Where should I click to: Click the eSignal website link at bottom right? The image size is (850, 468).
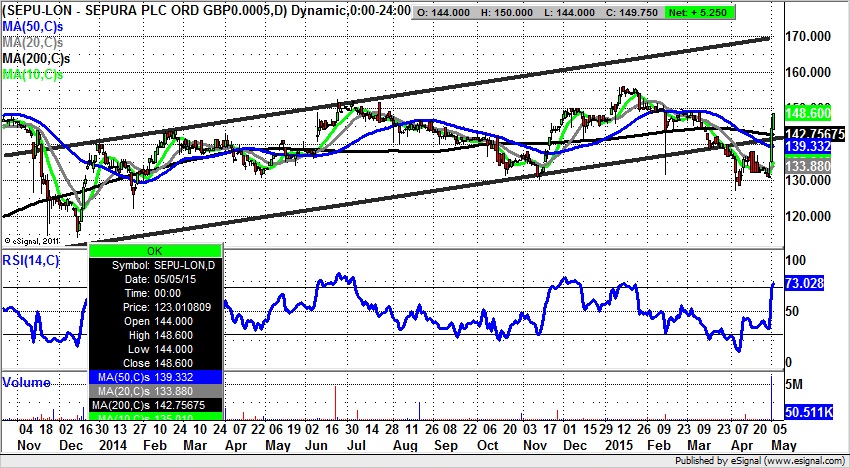(x=803, y=461)
